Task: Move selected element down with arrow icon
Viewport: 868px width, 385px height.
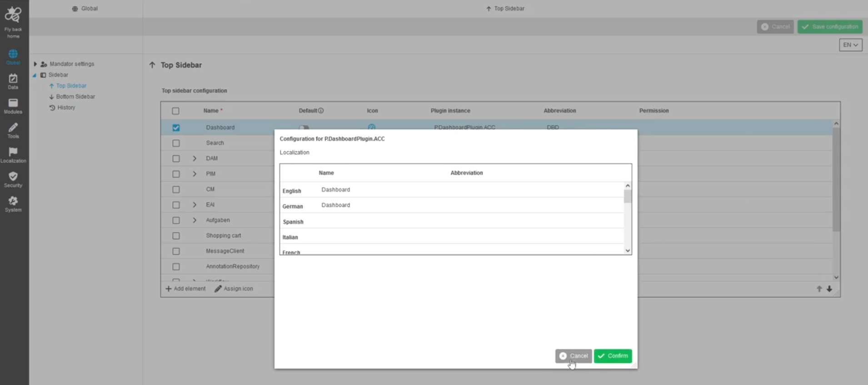Action: (829, 289)
